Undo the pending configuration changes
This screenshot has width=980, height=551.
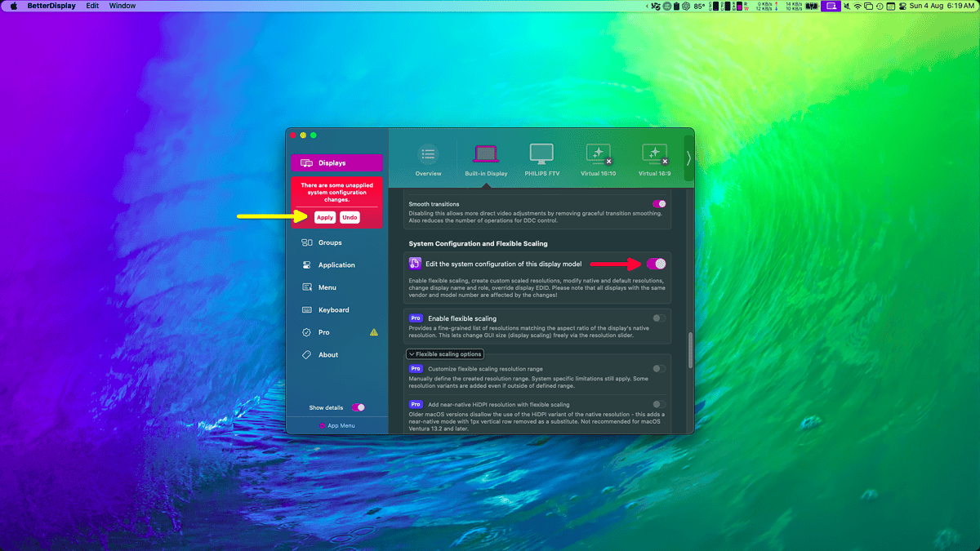tap(350, 217)
